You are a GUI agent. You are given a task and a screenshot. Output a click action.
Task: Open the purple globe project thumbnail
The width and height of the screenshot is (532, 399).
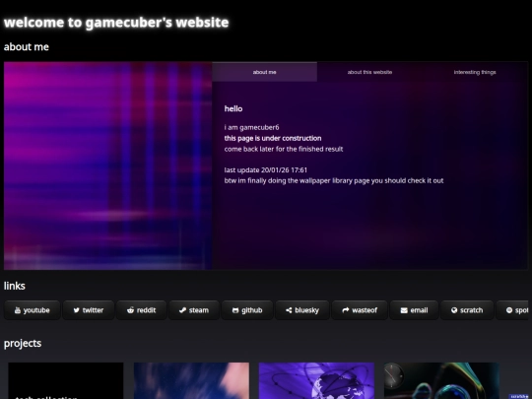[x=316, y=380]
